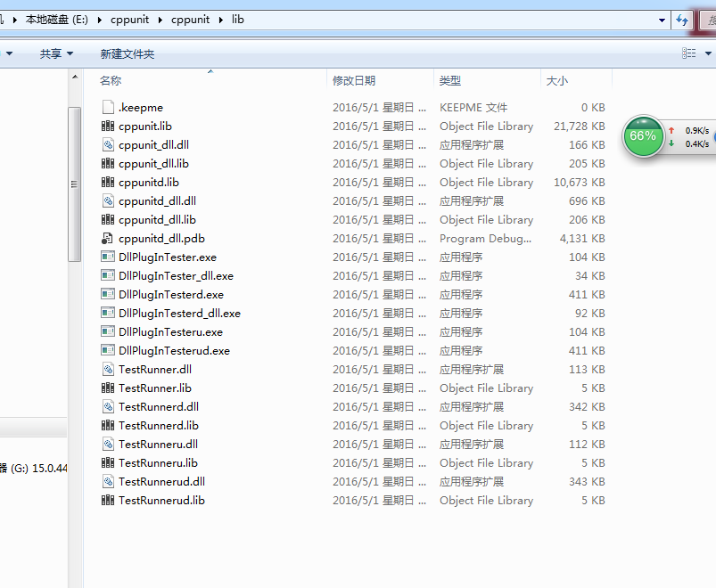Select the TestRunnerud.lib library icon
The image size is (716, 588).
[108, 500]
